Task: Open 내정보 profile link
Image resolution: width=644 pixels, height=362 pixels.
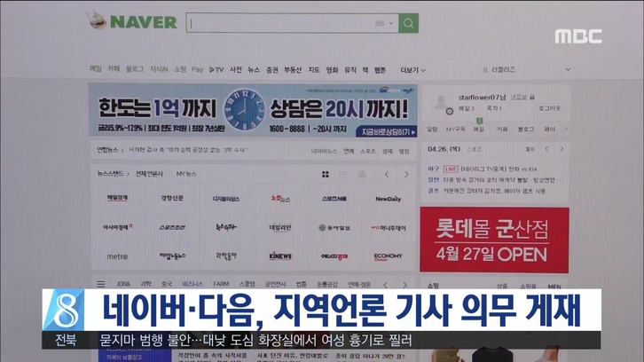Action: point(519,97)
